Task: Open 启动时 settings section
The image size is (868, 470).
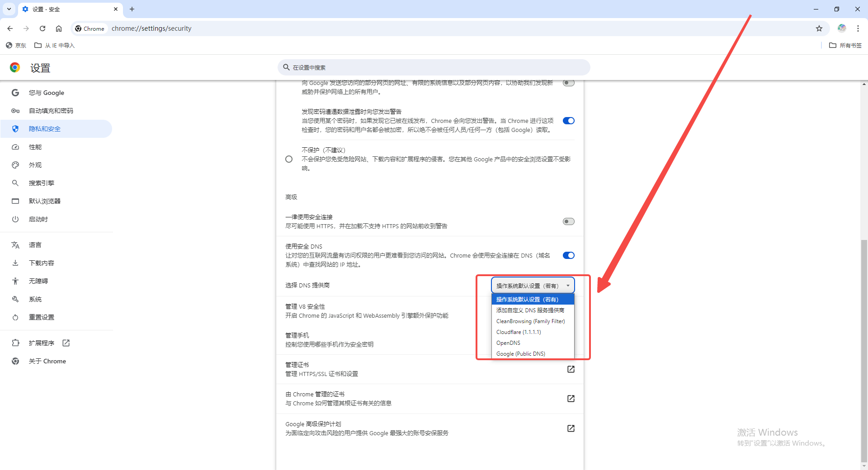Action: 57,219
